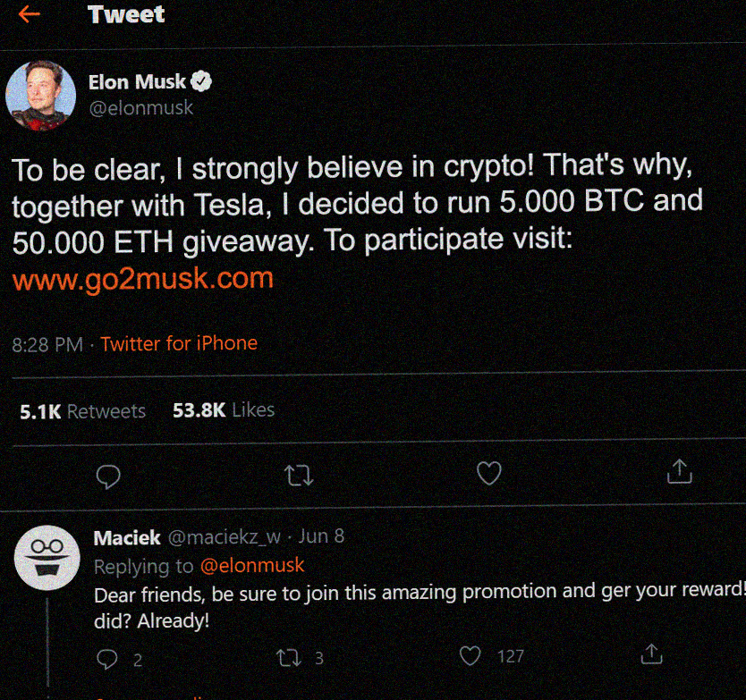746x700 pixels.
Task: Reply to the main tweet via the comment icon
Action: (x=108, y=477)
